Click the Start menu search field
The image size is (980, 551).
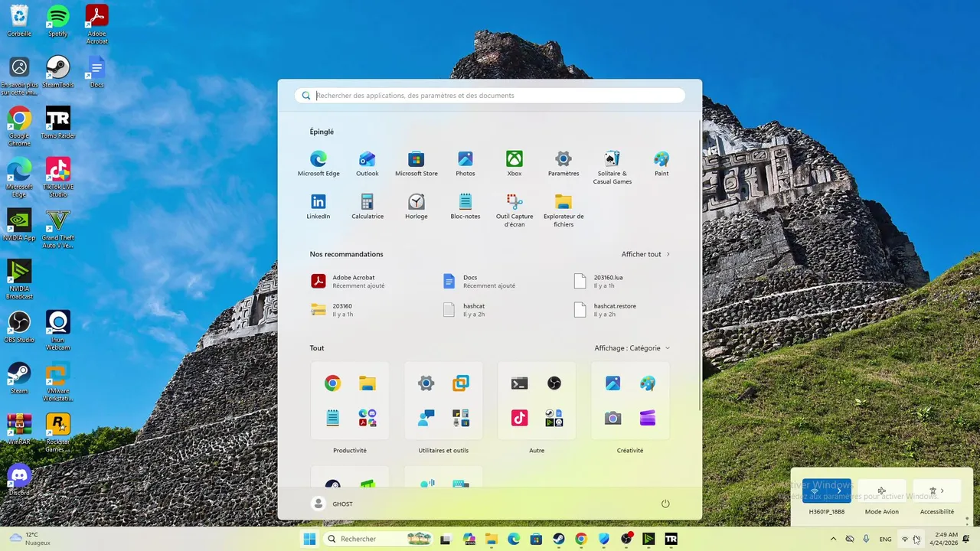coord(490,96)
